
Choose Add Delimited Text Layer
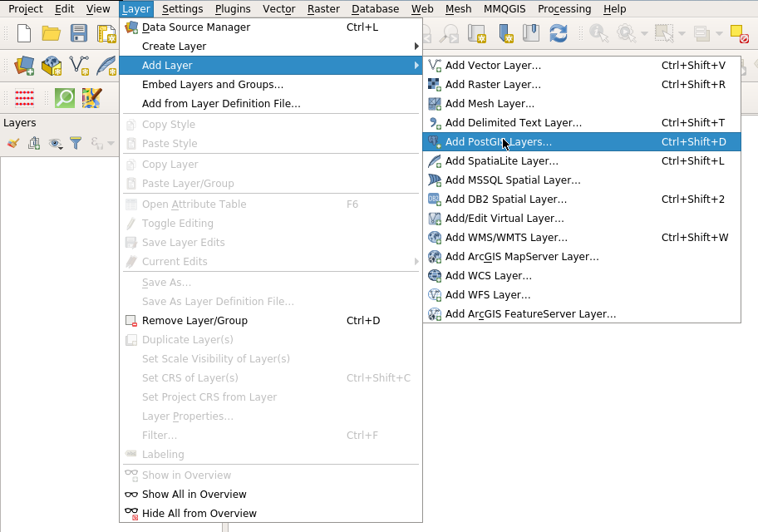(x=513, y=123)
